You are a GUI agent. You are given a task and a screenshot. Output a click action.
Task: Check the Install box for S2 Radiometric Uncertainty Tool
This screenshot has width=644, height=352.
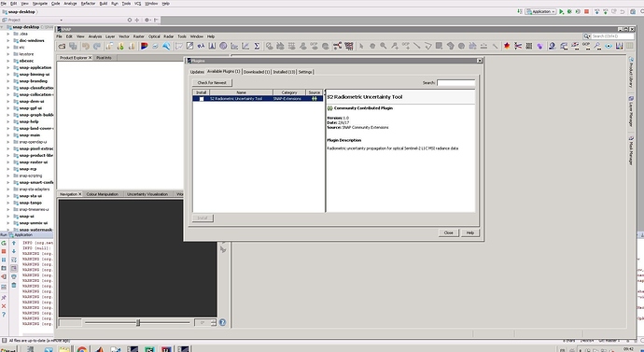pos(202,99)
